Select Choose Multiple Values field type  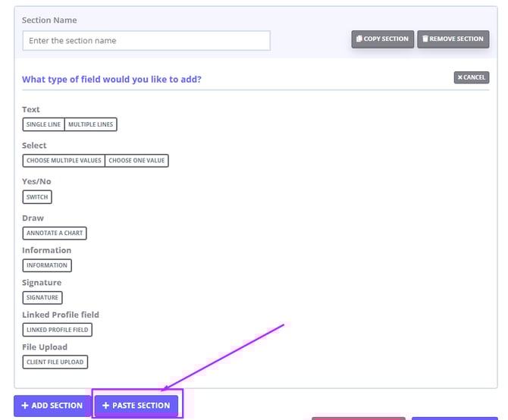pyautogui.click(x=64, y=161)
